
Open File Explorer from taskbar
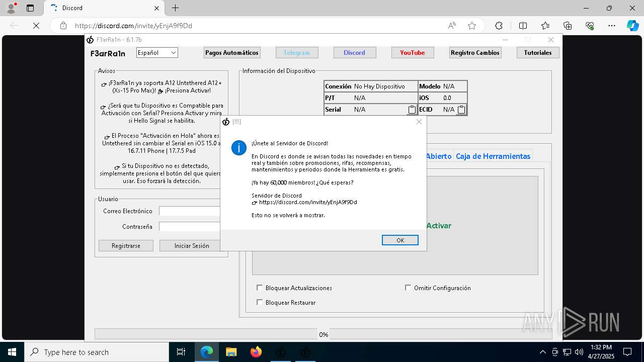231,352
